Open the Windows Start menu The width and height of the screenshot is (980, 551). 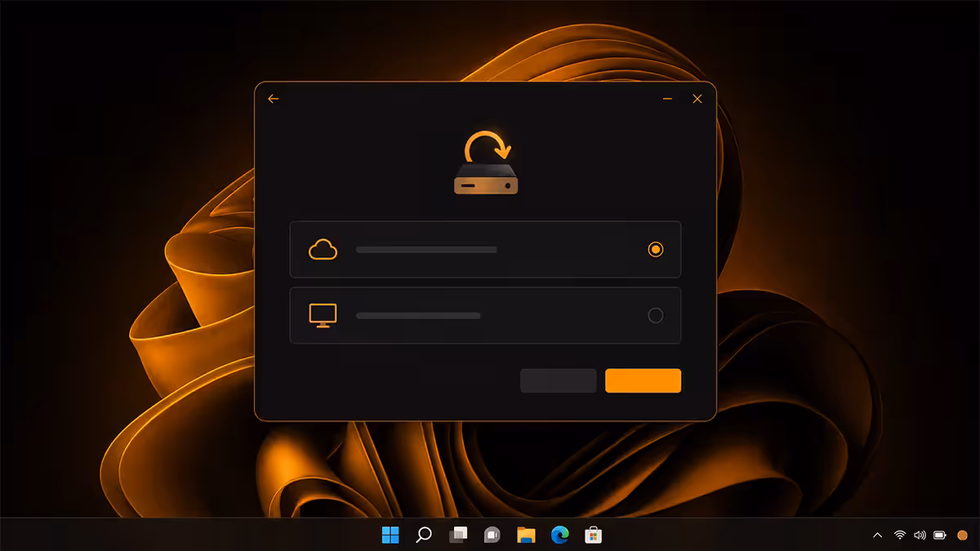pos(390,535)
